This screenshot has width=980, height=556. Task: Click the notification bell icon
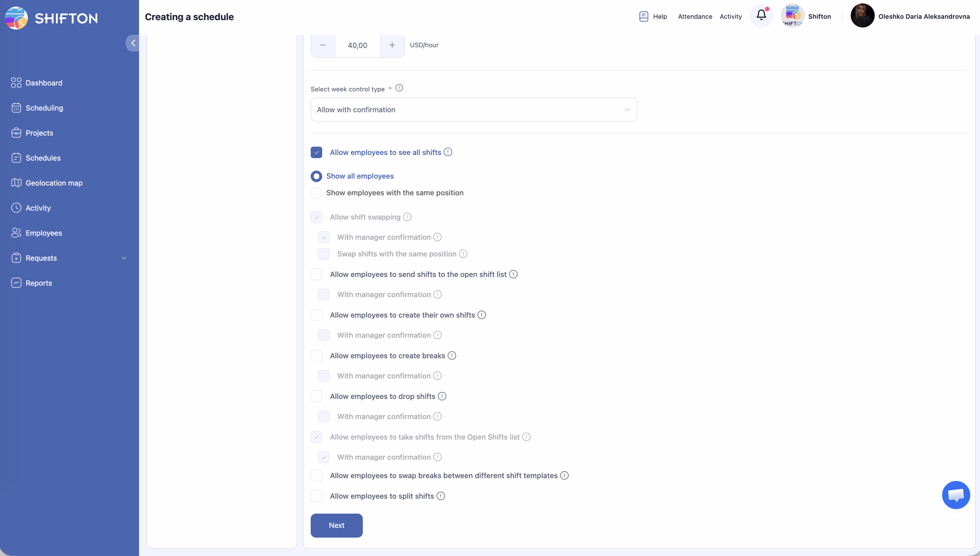(761, 15)
